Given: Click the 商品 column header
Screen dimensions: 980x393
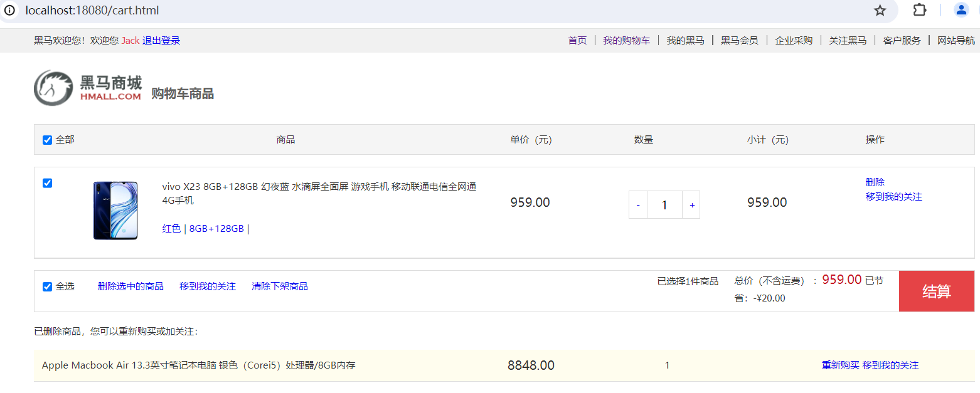Looking at the screenshot, I should 285,139.
